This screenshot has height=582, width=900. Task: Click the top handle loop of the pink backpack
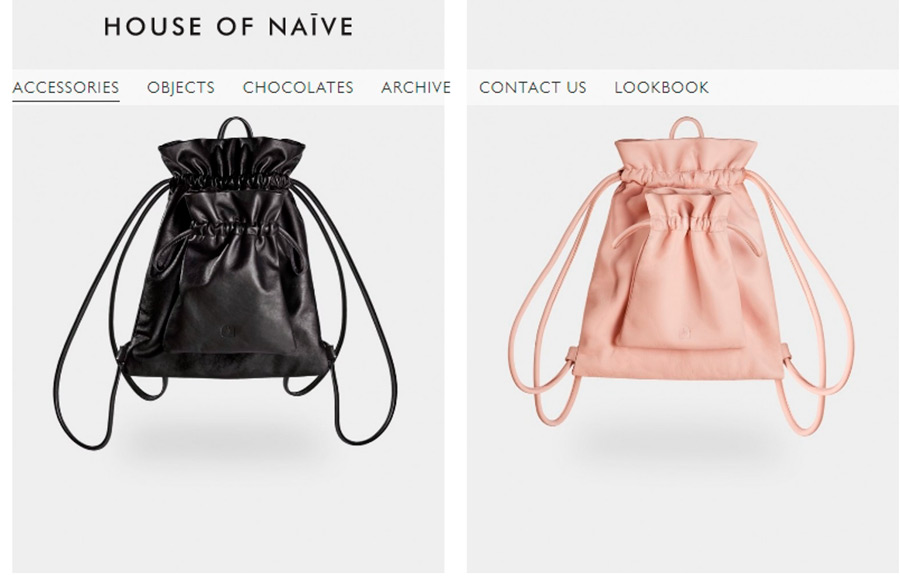[687, 127]
